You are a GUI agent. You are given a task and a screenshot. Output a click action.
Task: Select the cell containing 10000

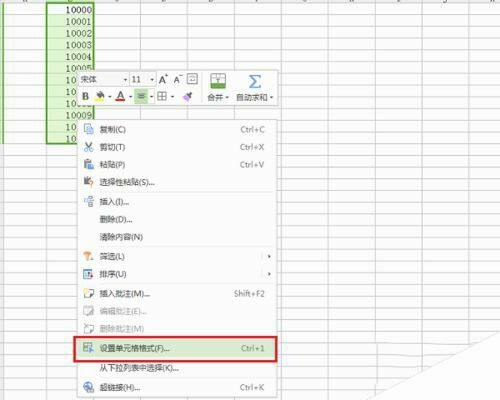click(70, 10)
